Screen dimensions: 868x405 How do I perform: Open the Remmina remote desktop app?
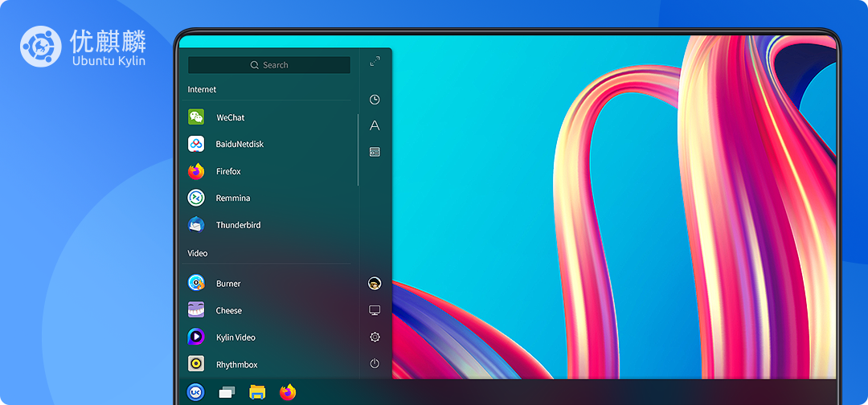coord(232,198)
